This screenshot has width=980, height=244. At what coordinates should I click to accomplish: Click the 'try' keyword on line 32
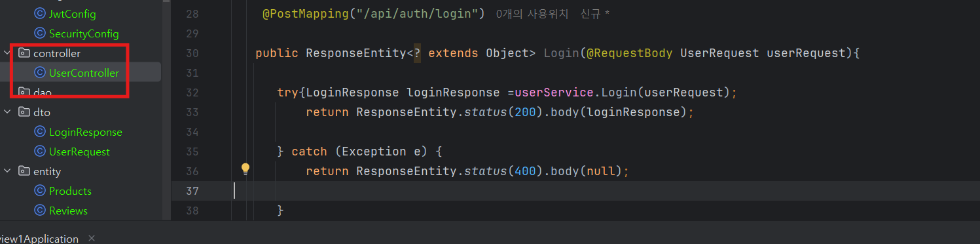tap(287, 92)
